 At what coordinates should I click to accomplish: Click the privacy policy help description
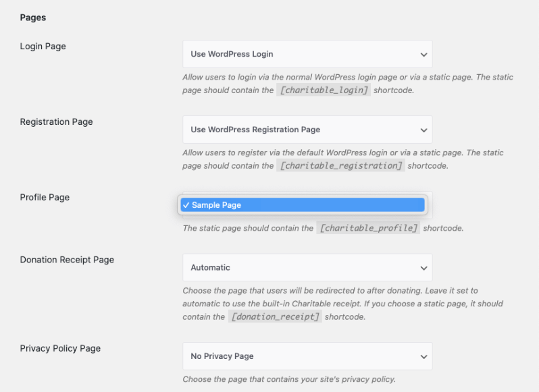tap(289, 379)
